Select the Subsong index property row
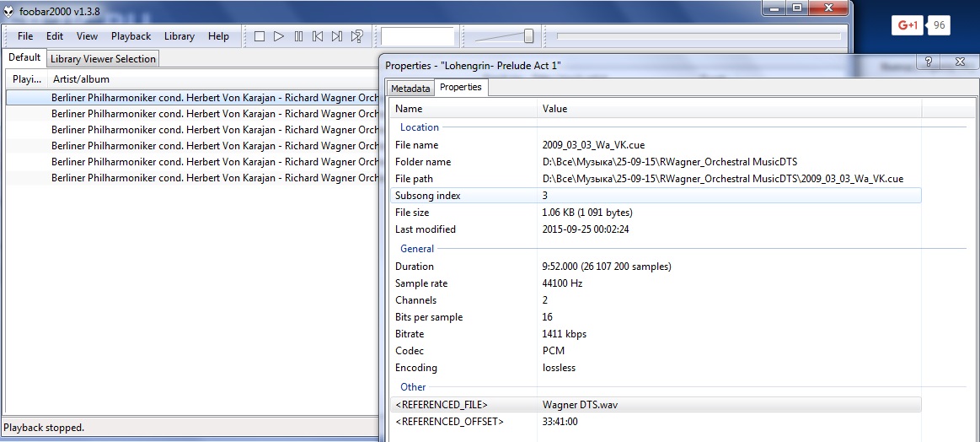Screen dimensions: 980x442 tap(657, 196)
